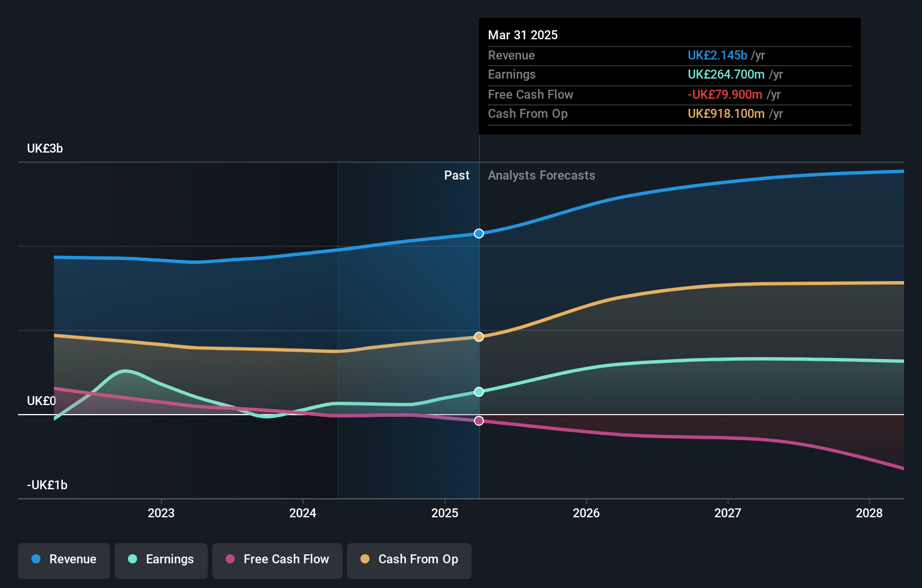Switch to the Analysts Forecasts section
This screenshot has height=588, width=922.
541,175
